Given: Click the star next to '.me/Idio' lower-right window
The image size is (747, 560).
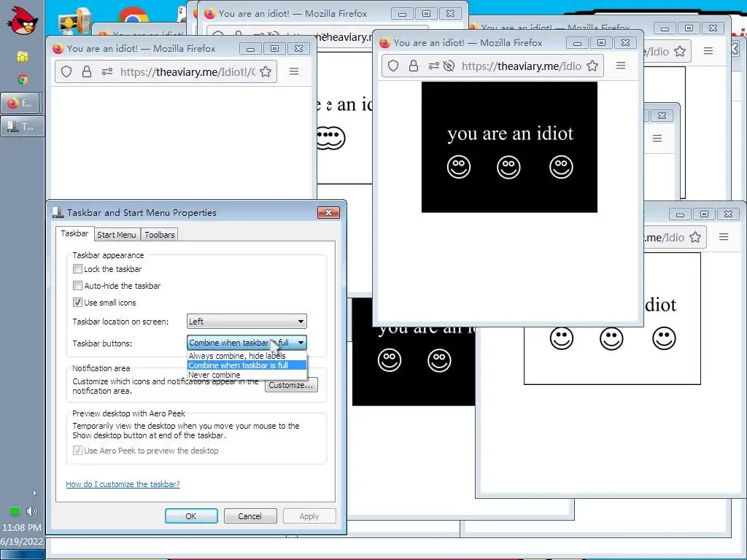Looking at the screenshot, I should tap(695, 237).
